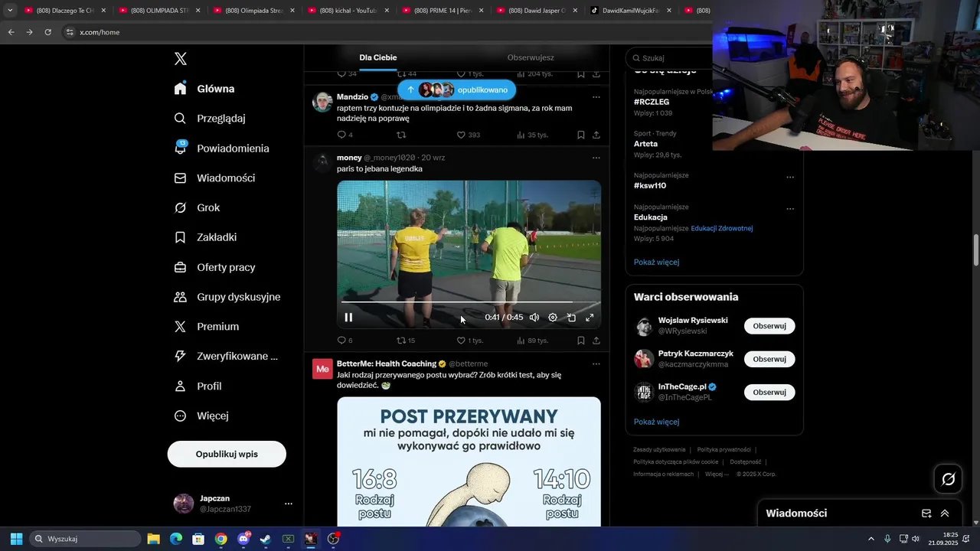Open floating Grok button
This screenshot has width=980, height=551.
click(x=948, y=479)
